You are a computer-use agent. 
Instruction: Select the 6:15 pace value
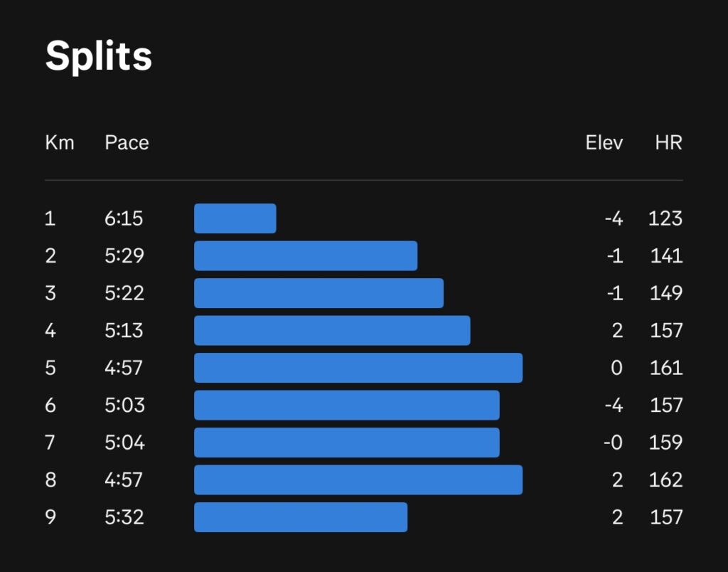coord(124,218)
